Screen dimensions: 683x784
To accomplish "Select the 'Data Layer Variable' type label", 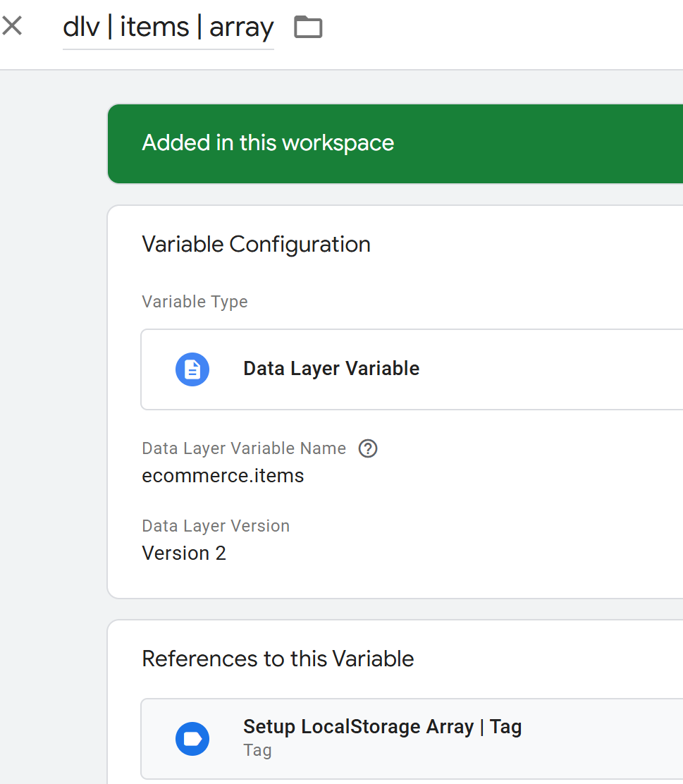I will pos(331,369).
